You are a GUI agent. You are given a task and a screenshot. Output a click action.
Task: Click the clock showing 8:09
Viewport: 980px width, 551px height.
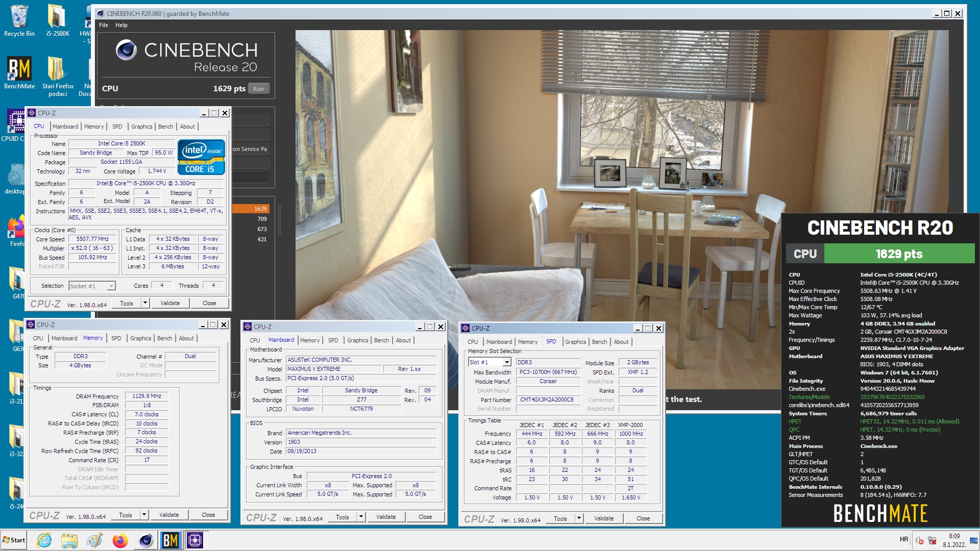click(954, 536)
